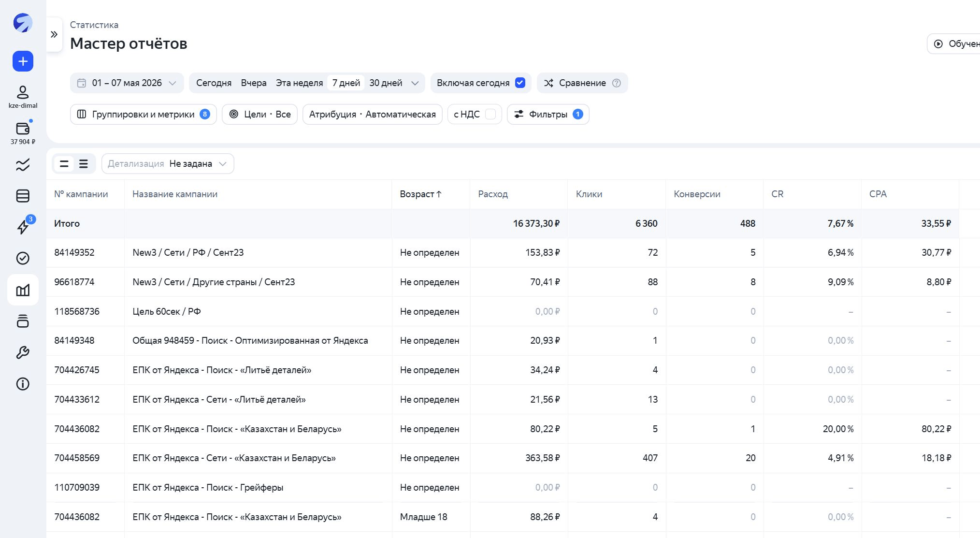The image size is (980, 538).
Task: Open 'Группировки и метрики' settings
Action: 143,114
